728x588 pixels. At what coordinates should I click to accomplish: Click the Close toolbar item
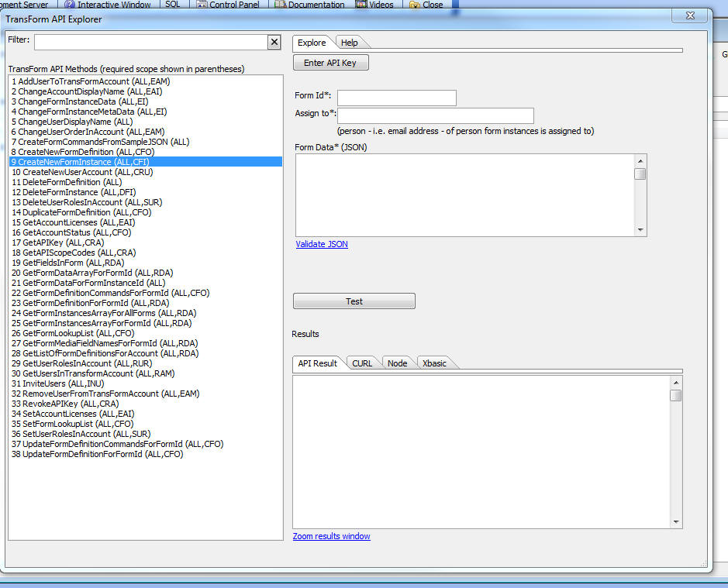click(x=426, y=5)
